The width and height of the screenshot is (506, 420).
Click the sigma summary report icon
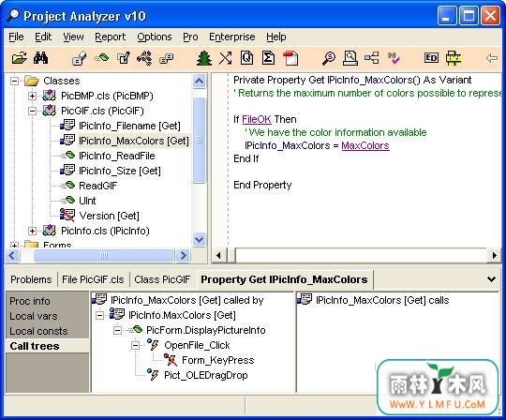click(268, 58)
